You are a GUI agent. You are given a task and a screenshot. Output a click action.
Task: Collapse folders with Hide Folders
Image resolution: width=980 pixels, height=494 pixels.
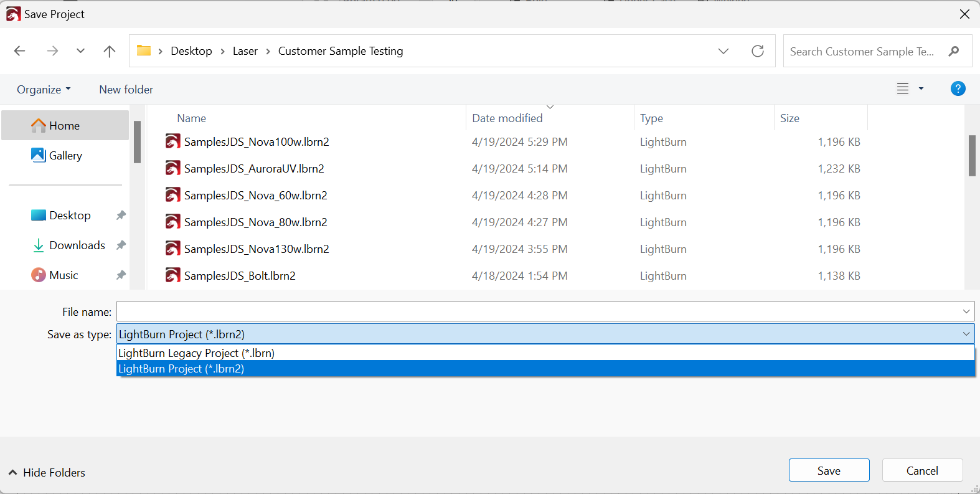coord(47,472)
